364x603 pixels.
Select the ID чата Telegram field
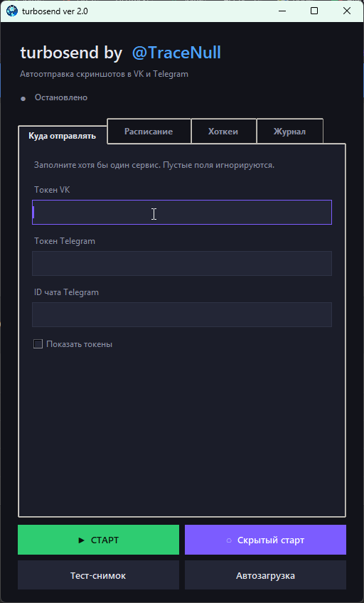(x=182, y=314)
